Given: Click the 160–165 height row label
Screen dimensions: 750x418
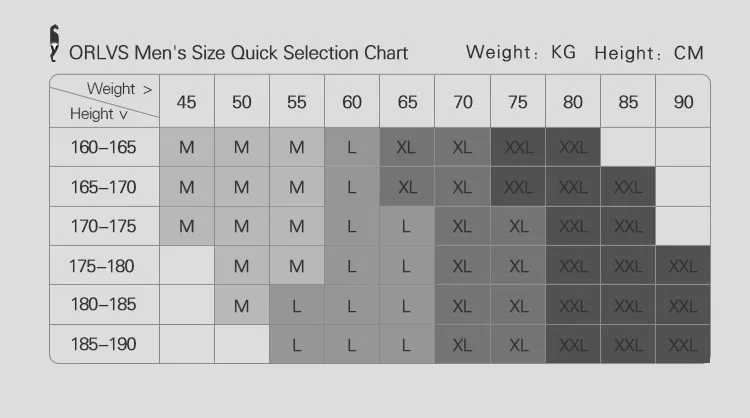Looking at the screenshot, I should 104,147.
